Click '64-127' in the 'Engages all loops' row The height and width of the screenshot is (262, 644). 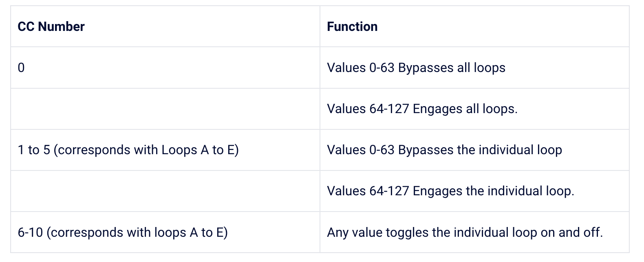tap(389, 109)
